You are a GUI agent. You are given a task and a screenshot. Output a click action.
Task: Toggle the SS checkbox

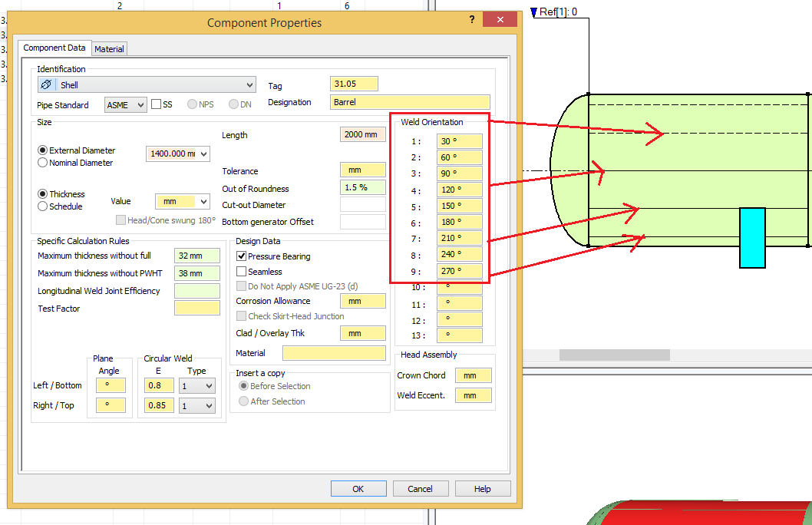tap(156, 104)
